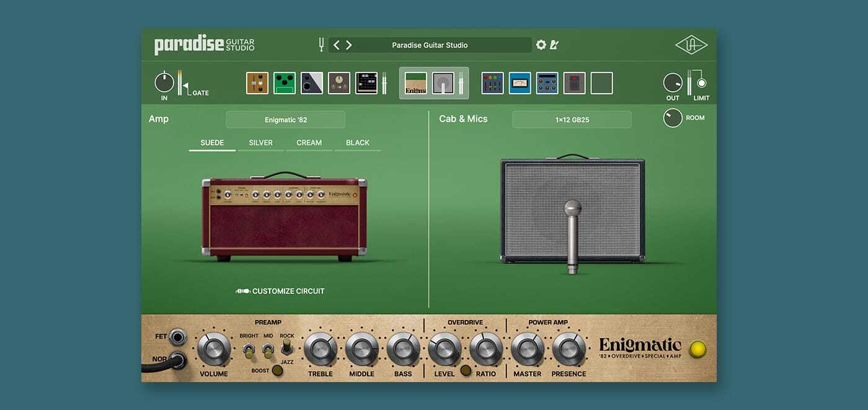Open the Enigmatic '82 amp selector
The height and width of the screenshot is (410, 868).
[285, 120]
